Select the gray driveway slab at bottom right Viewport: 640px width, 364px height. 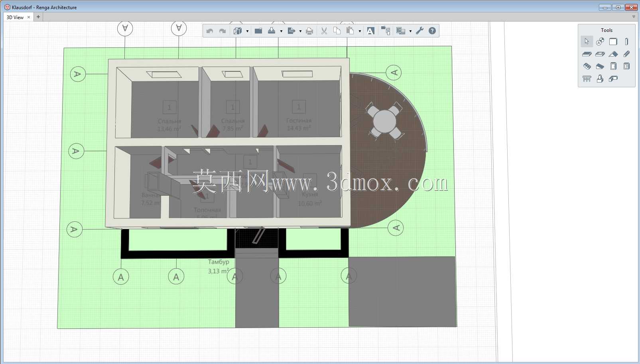(402, 291)
